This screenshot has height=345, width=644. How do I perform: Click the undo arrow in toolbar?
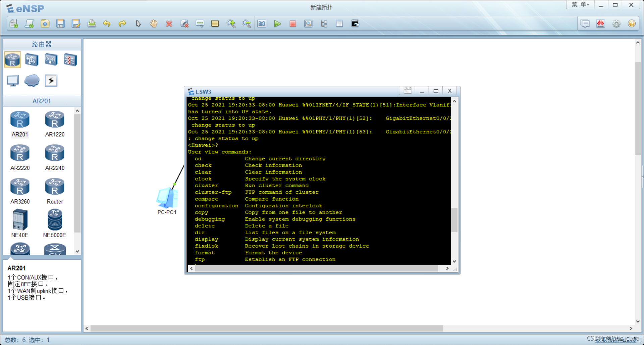[x=107, y=24]
